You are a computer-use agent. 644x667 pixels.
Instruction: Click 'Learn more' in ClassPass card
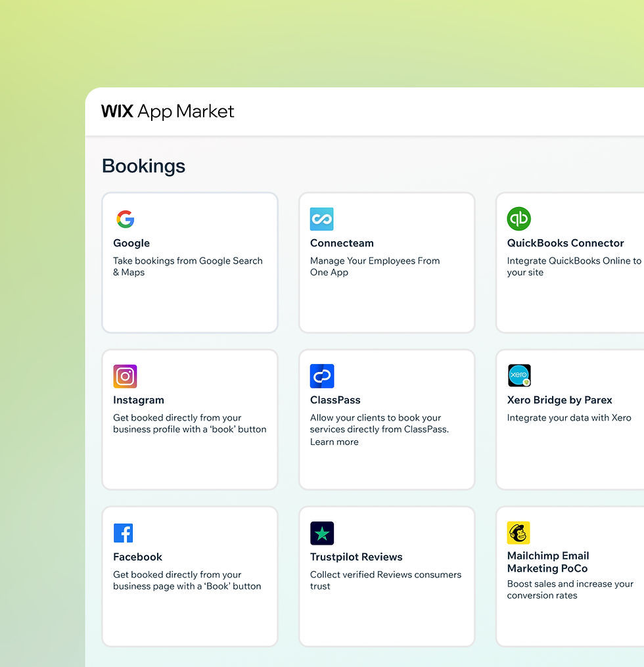(x=334, y=442)
